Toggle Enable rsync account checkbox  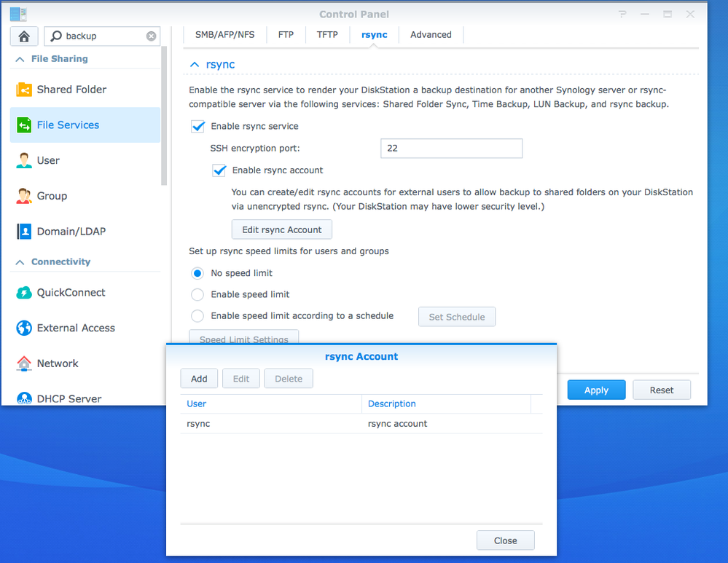point(219,170)
